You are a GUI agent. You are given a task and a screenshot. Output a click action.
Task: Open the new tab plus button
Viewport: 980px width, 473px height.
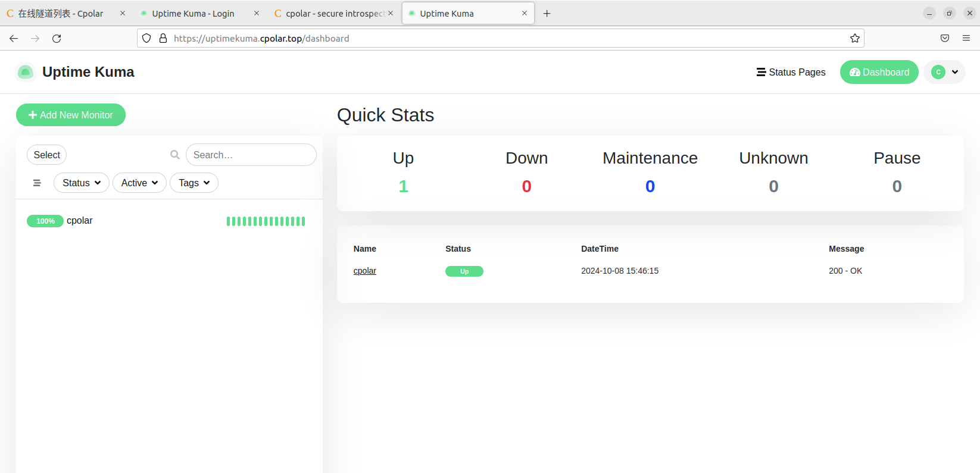tap(547, 13)
